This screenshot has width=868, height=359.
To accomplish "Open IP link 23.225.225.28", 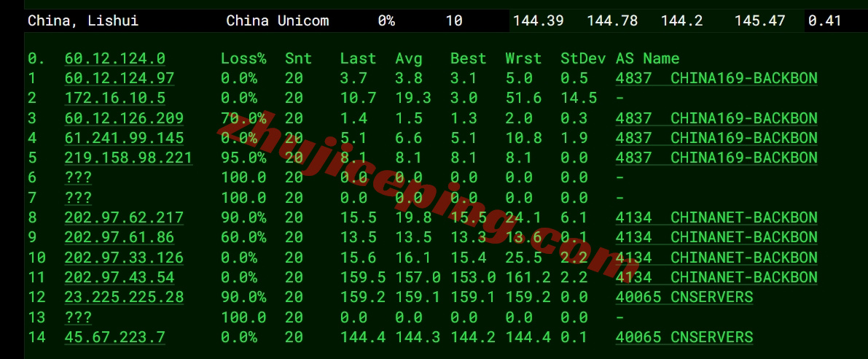I will 124,297.
